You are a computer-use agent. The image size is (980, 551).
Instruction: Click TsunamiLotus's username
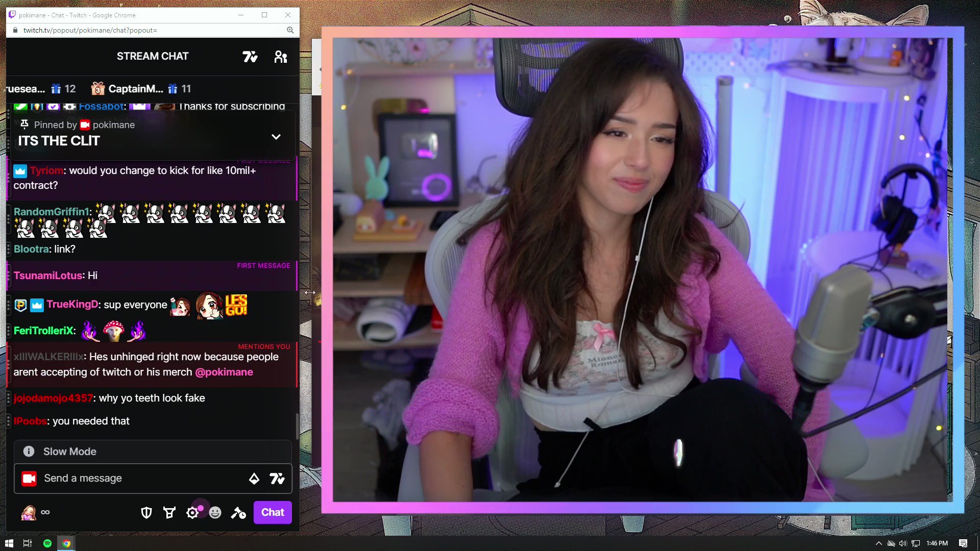pyautogui.click(x=48, y=275)
